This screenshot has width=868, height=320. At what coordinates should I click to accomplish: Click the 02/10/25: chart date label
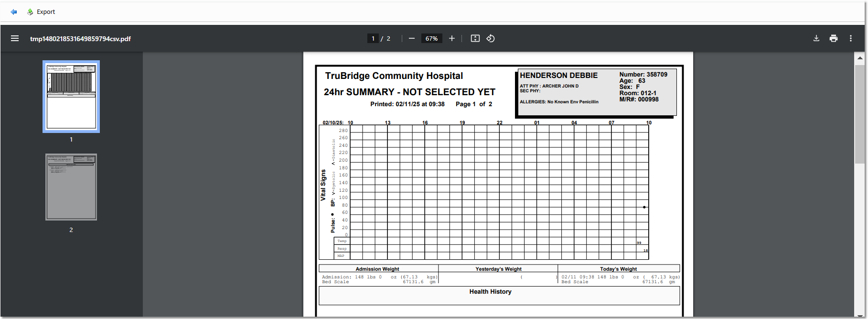coord(333,123)
